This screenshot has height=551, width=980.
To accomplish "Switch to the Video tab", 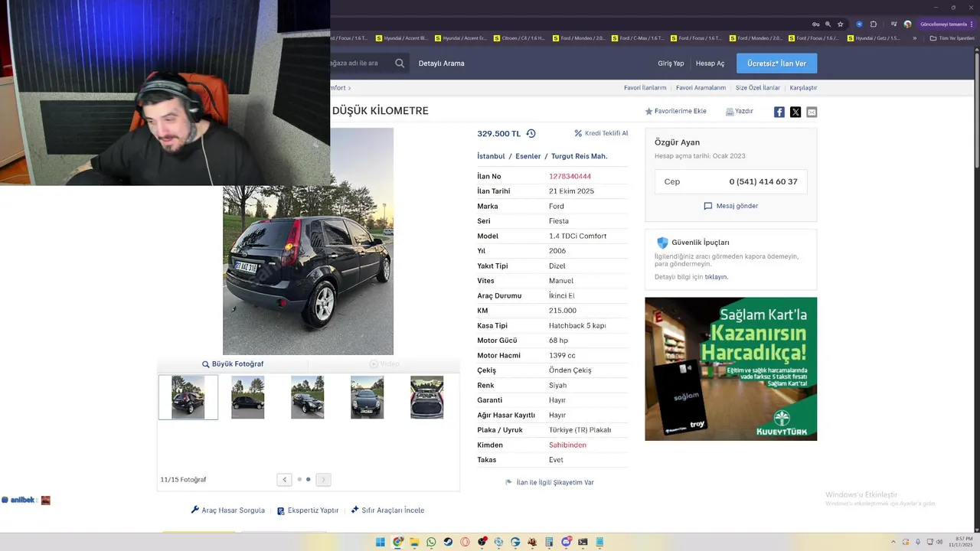I will (x=384, y=364).
